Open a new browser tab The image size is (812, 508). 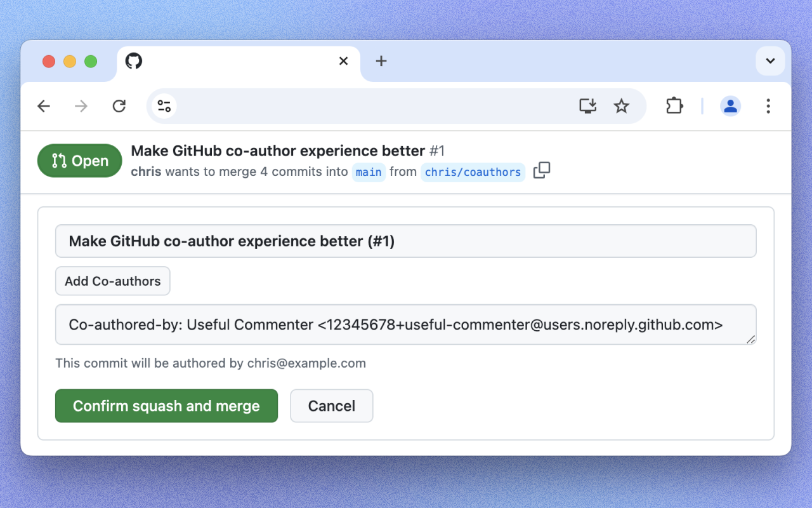click(381, 61)
